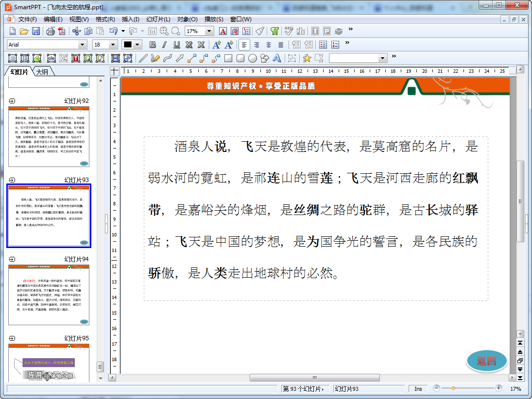Image resolution: width=532 pixels, height=399 pixels.
Task: Open the 插入(I) menu
Action: coord(130,19)
